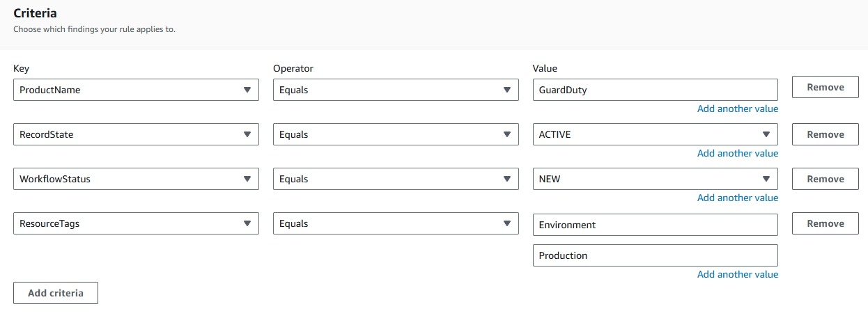
Task: Focus the Production tag value field
Action: coord(654,255)
